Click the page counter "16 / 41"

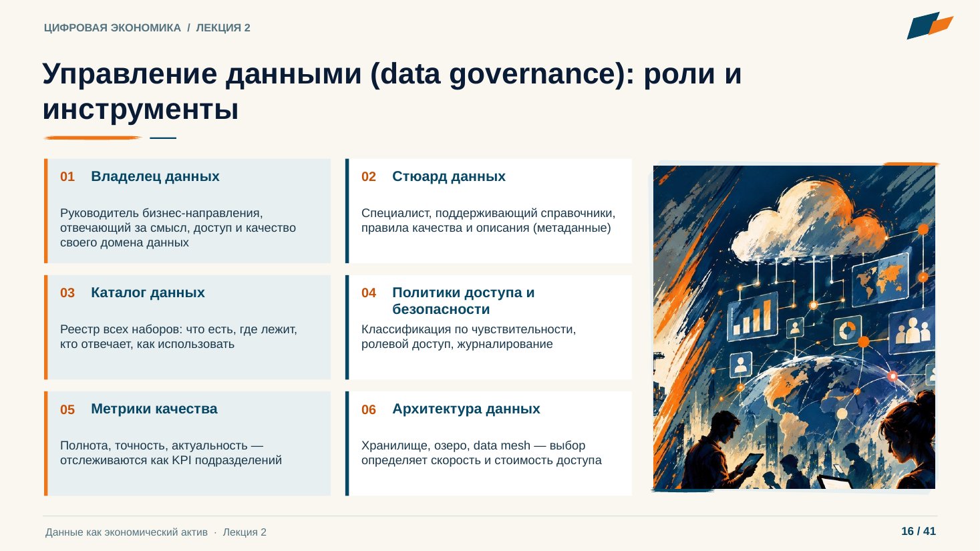coord(919,532)
